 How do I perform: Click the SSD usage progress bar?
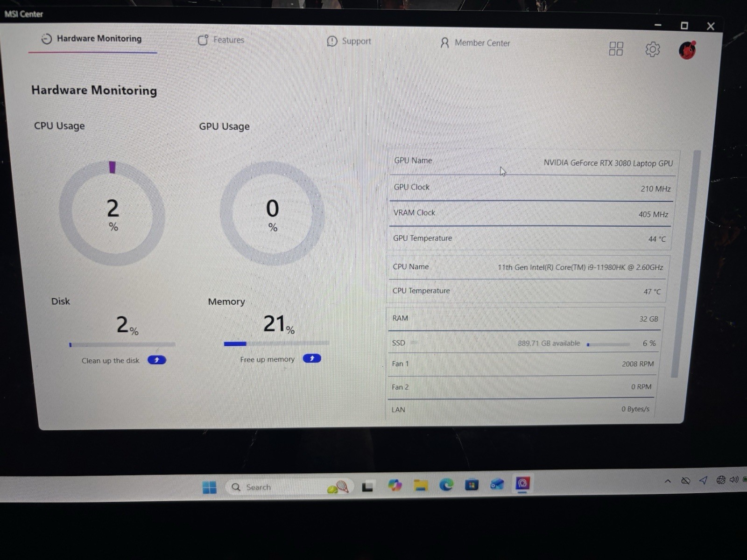[608, 344]
